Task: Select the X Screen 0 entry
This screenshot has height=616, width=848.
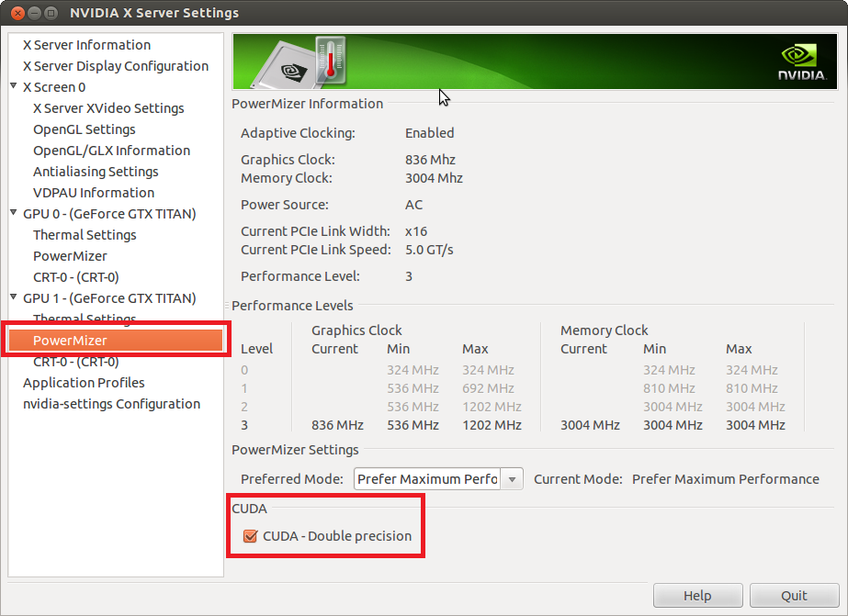Action: click(x=54, y=87)
